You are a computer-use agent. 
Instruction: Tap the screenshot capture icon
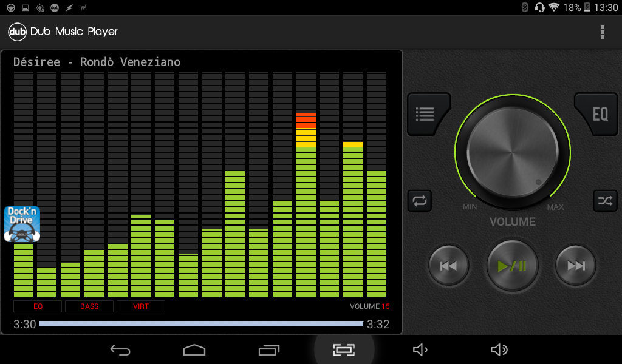coord(344,350)
